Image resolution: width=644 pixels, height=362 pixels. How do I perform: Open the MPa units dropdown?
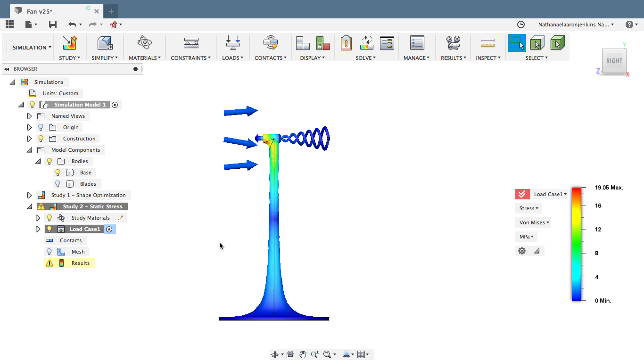pos(526,237)
